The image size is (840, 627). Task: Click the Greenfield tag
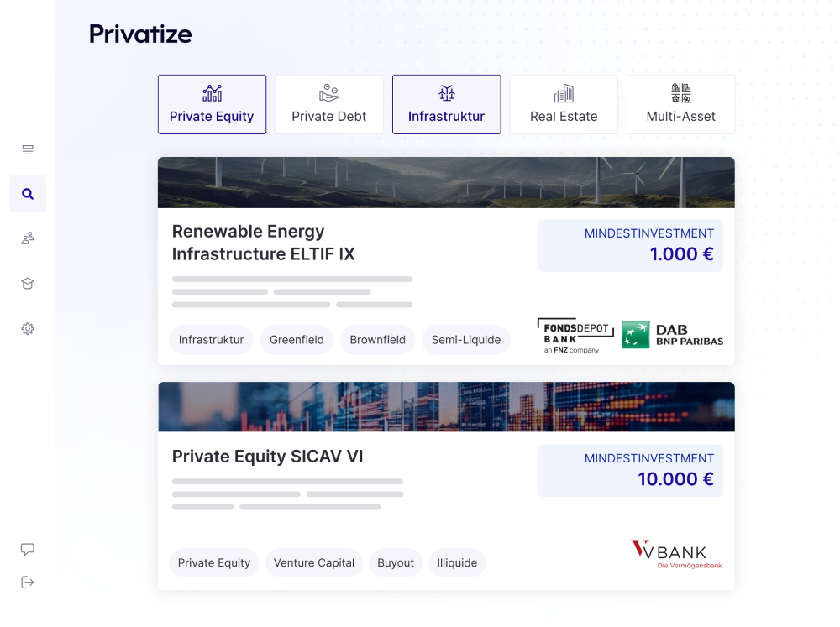tap(297, 340)
